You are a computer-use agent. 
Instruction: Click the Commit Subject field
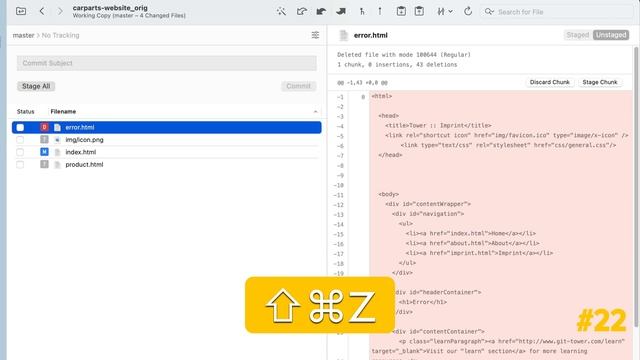(x=167, y=63)
